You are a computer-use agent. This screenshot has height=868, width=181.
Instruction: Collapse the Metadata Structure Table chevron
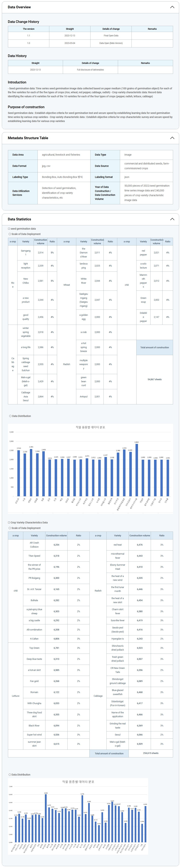click(172, 138)
